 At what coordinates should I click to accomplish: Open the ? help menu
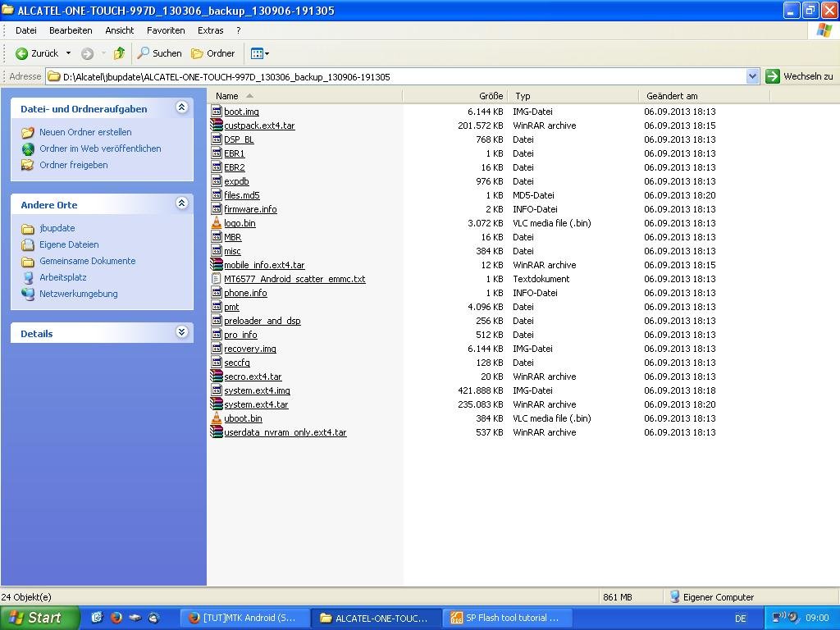(239, 30)
